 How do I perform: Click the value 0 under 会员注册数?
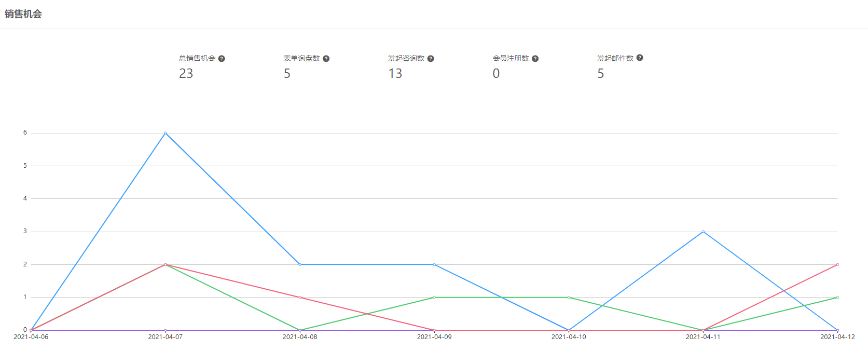(496, 74)
